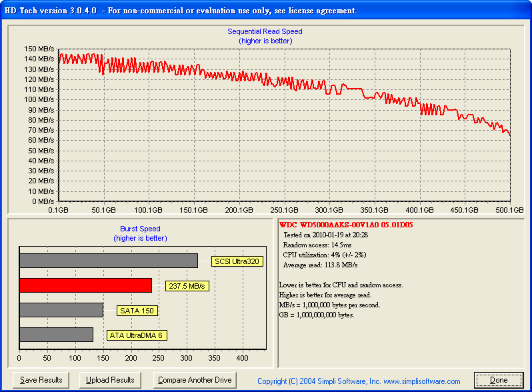Click the gray SCSI Ultra320 bar
532x392 pixels.
click(x=109, y=261)
